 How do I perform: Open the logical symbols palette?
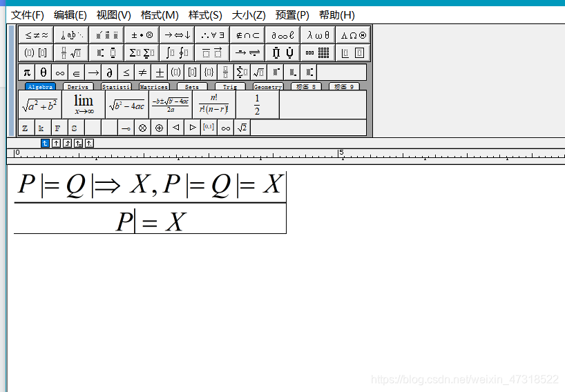click(212, 35)
